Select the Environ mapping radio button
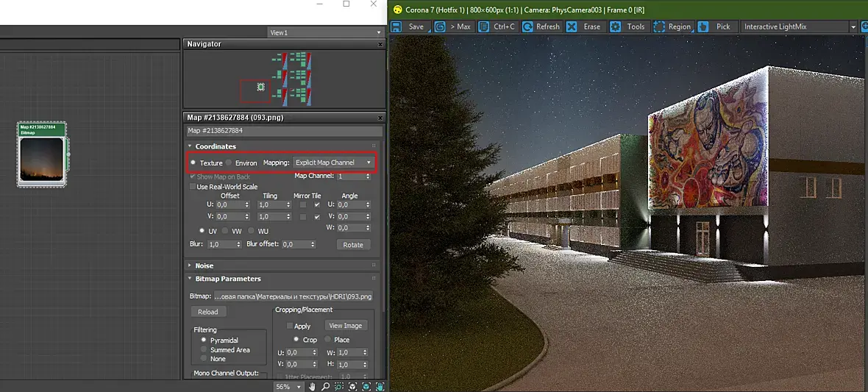Viewport: 868px width, 392px height. [229, 163]
